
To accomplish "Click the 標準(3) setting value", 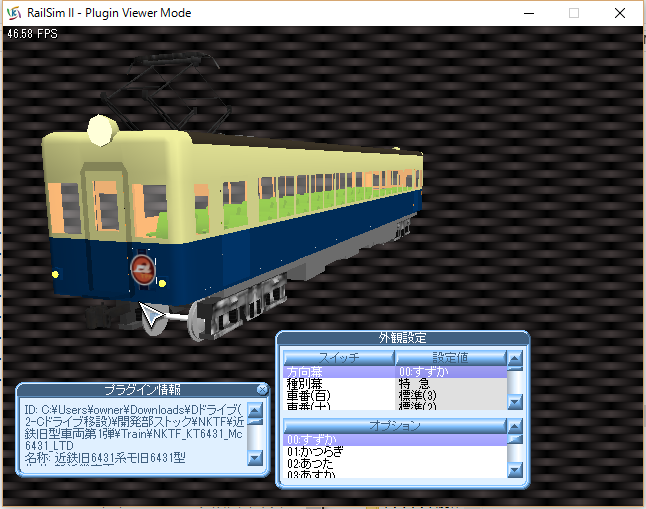I will [451, 396].
